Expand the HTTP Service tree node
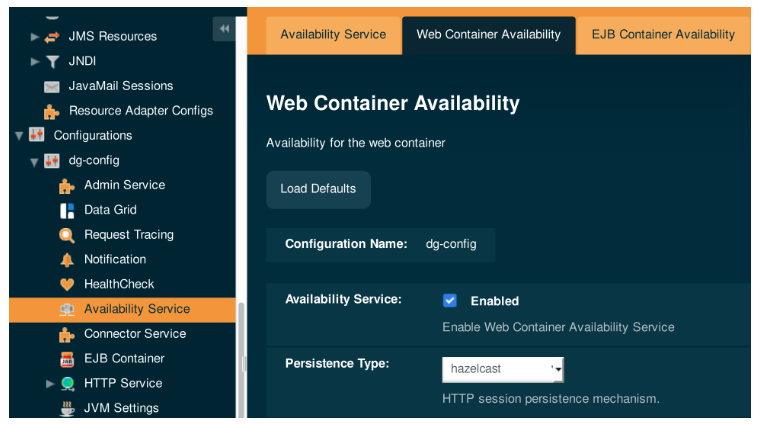 (50, 384)
